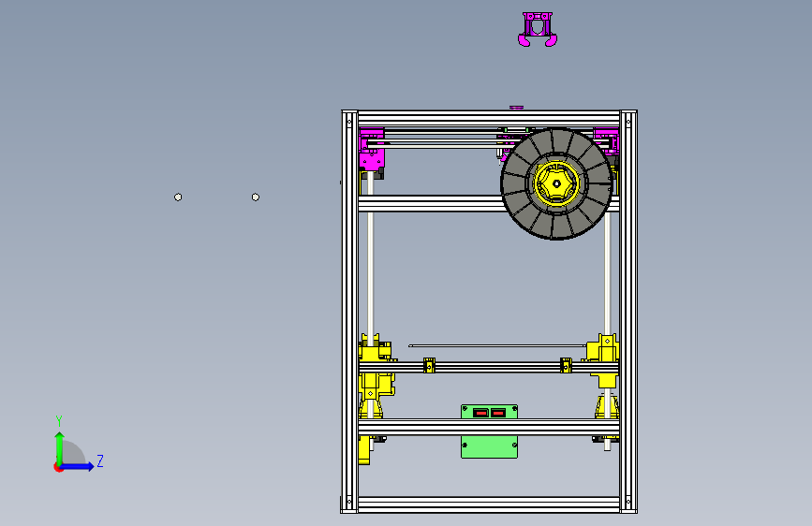Click the blue Z axis arrow of the triad
This screenshot has width=812, height=526.
[x=78, y=466]
